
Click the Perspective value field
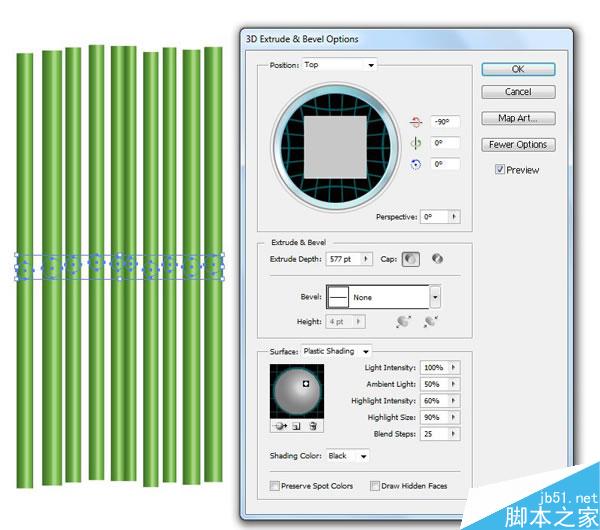tap(435, 217)
